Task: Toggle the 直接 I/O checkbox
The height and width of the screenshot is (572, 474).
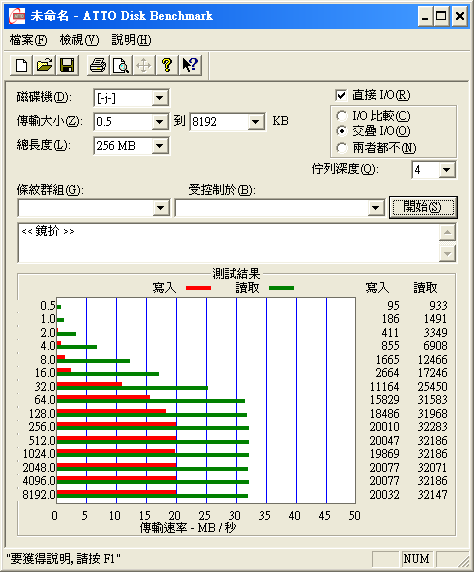Action: (x=341, y=95)
